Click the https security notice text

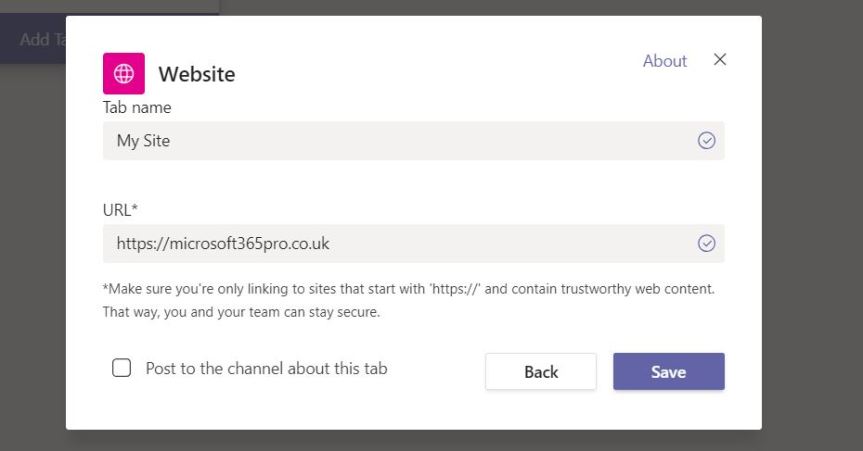click(x=408, y=289)
